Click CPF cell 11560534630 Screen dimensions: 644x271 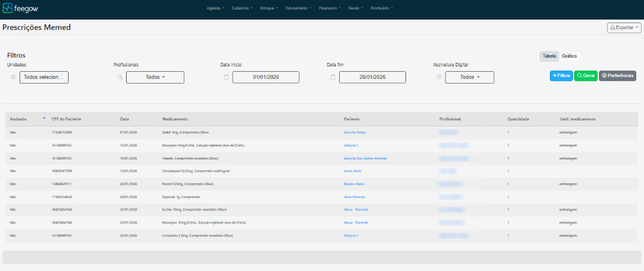[62, 197]
